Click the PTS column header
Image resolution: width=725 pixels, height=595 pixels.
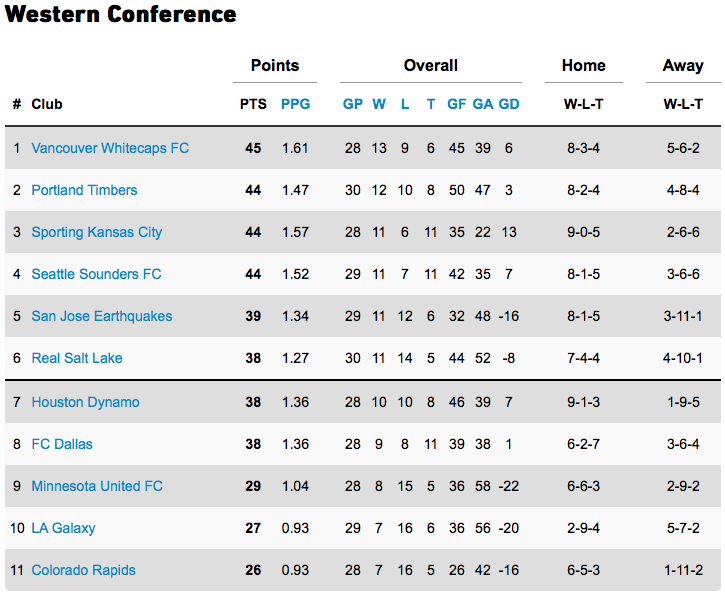click(x=253, y=104)
